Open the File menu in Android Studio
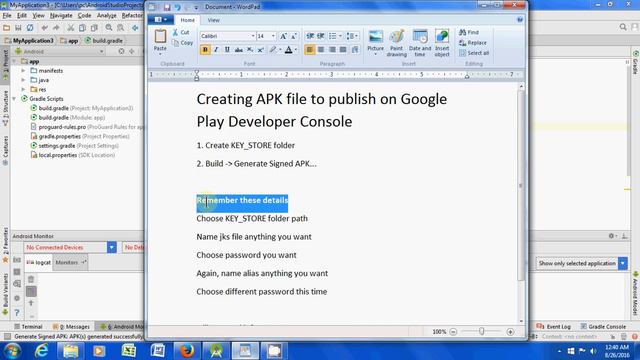Image resolution: width=640 pixels, height=360 pixels. coord(7,16)
